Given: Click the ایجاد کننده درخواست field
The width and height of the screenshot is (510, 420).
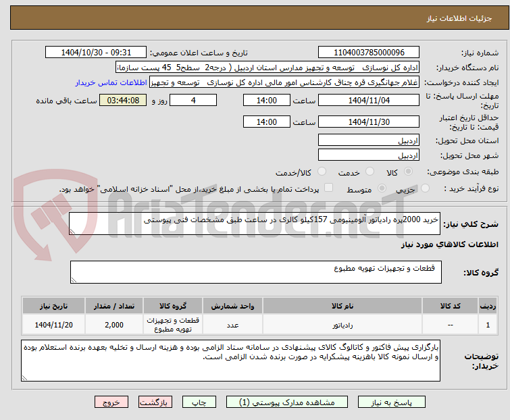Looking at the screenshot, I should 284,82.
